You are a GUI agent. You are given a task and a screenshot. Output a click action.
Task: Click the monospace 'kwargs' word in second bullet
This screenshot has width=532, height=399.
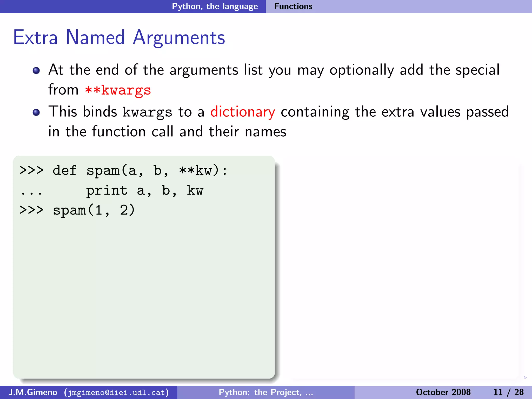pos(147,112)
